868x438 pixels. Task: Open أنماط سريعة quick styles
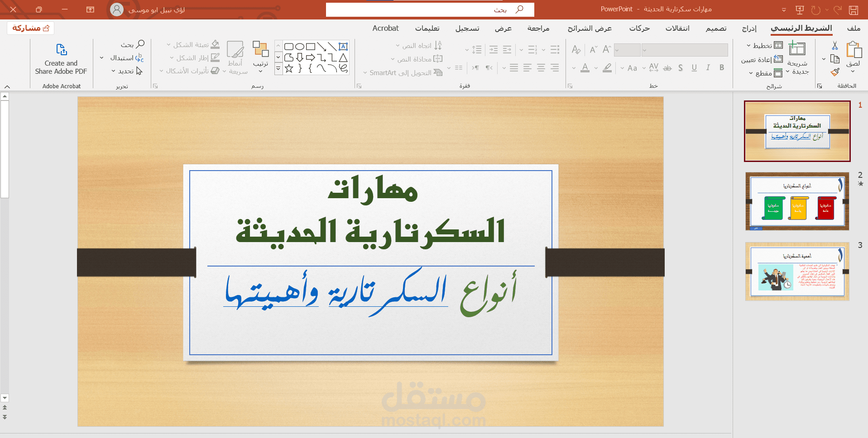(235, 57)
